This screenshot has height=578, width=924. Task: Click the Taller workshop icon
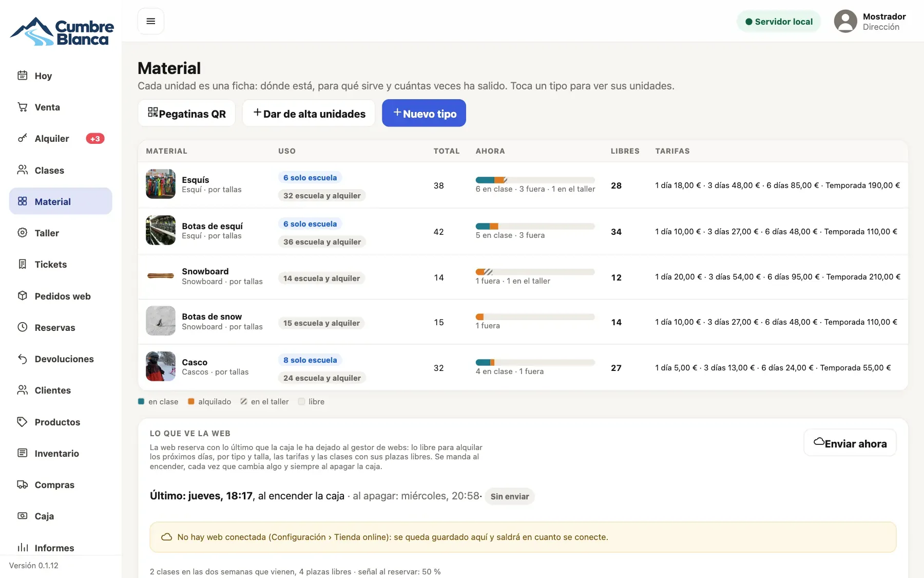pos(22,233)
